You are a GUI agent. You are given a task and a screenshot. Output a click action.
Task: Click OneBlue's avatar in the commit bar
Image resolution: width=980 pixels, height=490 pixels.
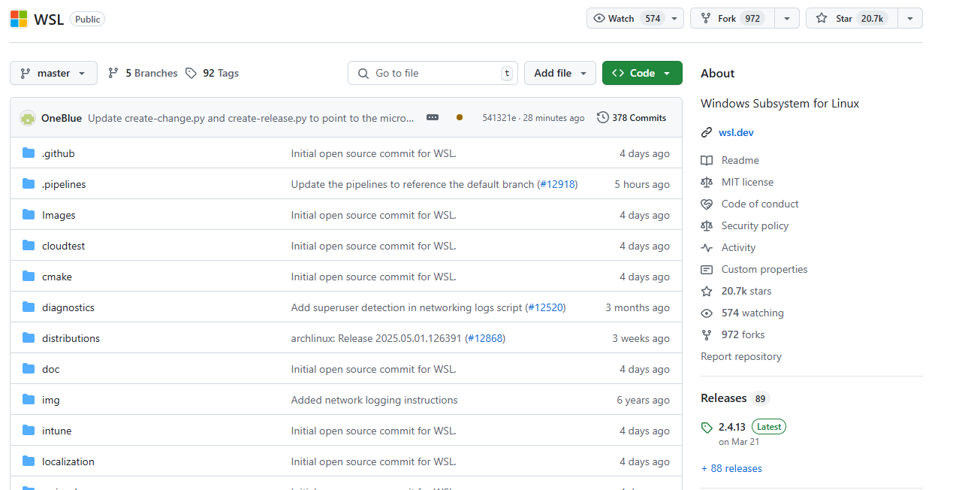tap(28, 118)
